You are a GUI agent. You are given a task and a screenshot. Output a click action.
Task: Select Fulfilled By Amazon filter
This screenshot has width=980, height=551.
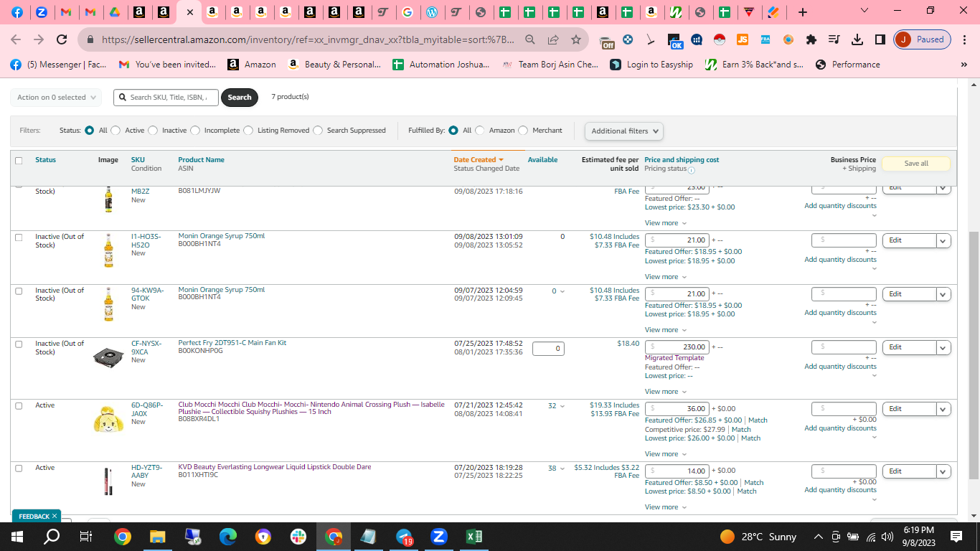click(x=480, y=131)
